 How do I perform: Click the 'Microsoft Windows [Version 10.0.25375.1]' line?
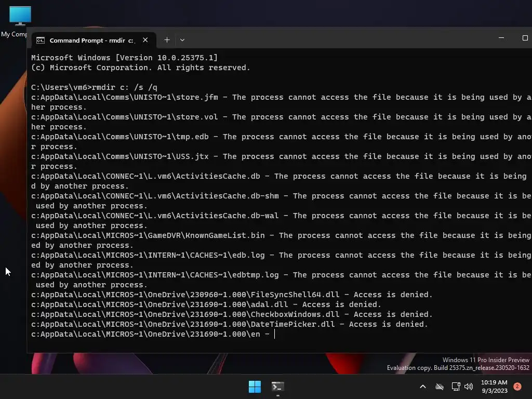[x=125, y=58]
